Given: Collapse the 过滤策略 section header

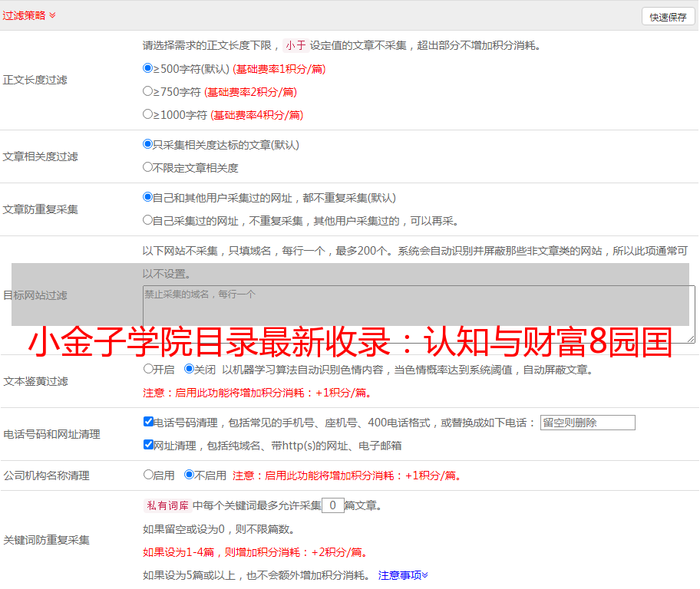Looking at the screenshot, I should 29,15.
